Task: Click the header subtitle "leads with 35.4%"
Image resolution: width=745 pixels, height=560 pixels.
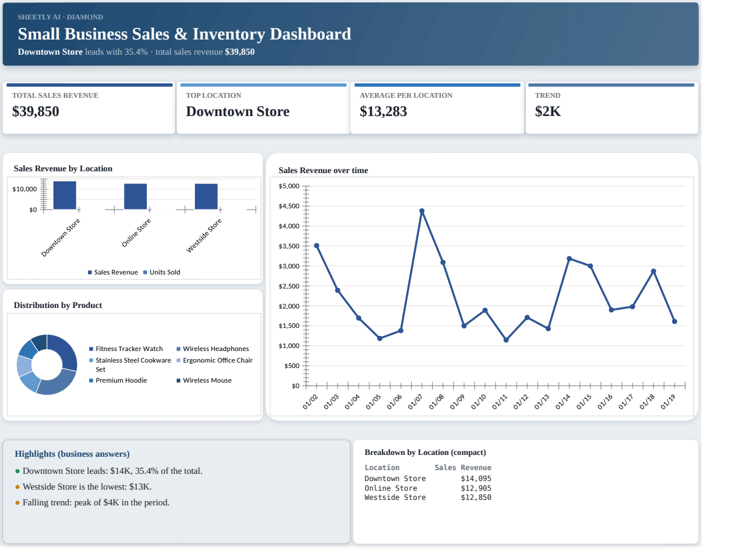Action: 116,52
